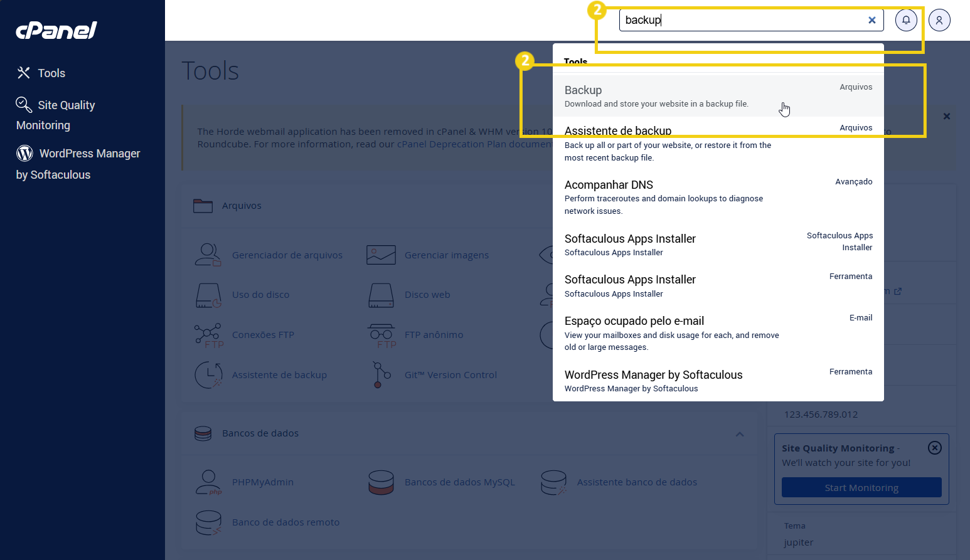Dismiss the Horde webmail notice
Image resolution: width=970 pixels, height=560 pixels.
(x=947, y=116)
